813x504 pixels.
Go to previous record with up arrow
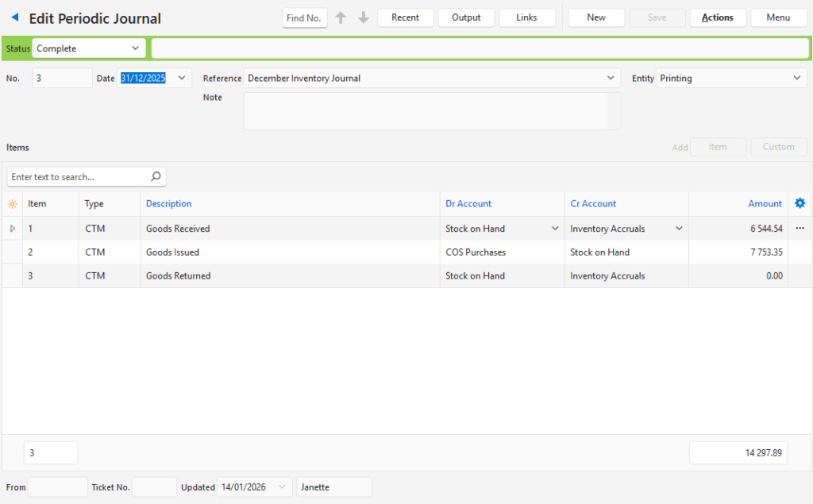click(341, 17)
